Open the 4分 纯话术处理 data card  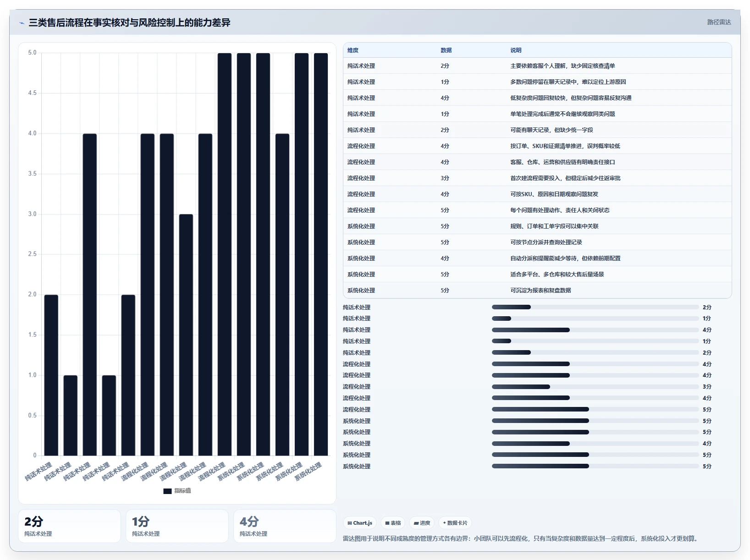point(285,526)
